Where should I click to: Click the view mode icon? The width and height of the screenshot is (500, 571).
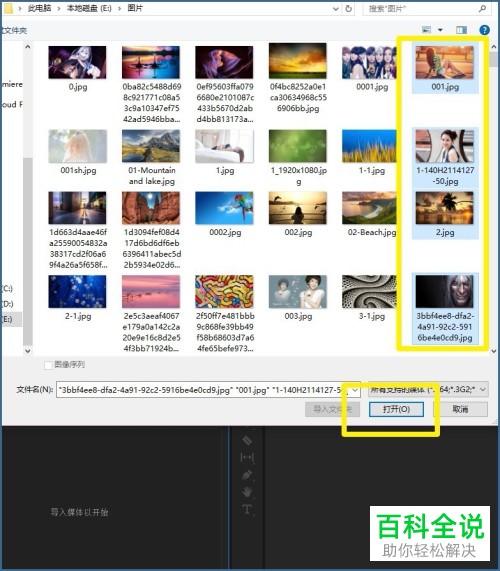pyautogui.click(x=426, y=30)
